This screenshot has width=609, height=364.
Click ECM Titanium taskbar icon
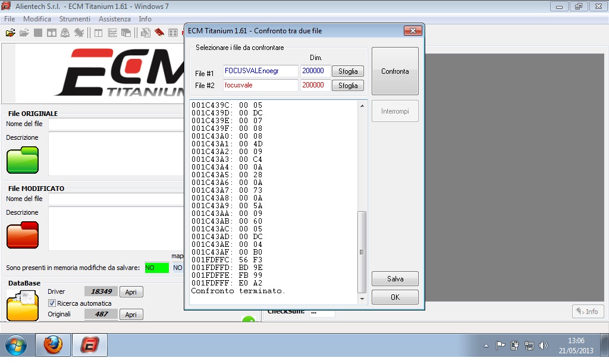(x=90, y=345)
